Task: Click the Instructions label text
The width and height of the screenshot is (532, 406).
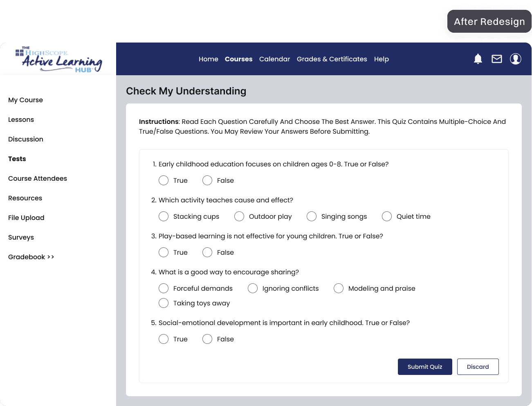Action: tap(159, 121)
